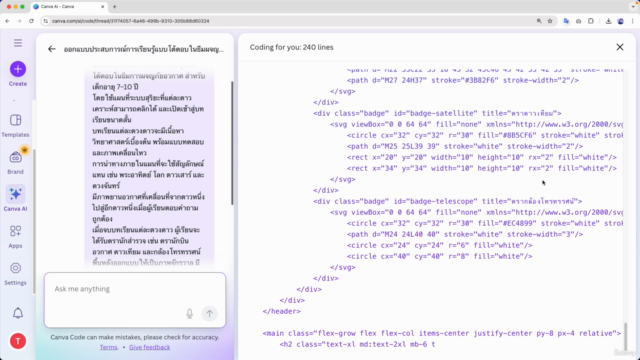Click browser back navigation arrow
The image size is (640, 360).
point(7,21)
